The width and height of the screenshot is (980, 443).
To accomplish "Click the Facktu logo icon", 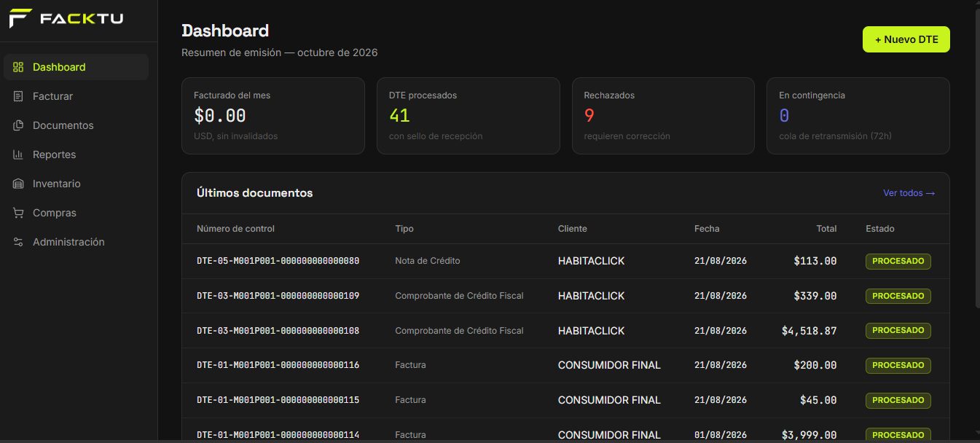I will point(20,18).
